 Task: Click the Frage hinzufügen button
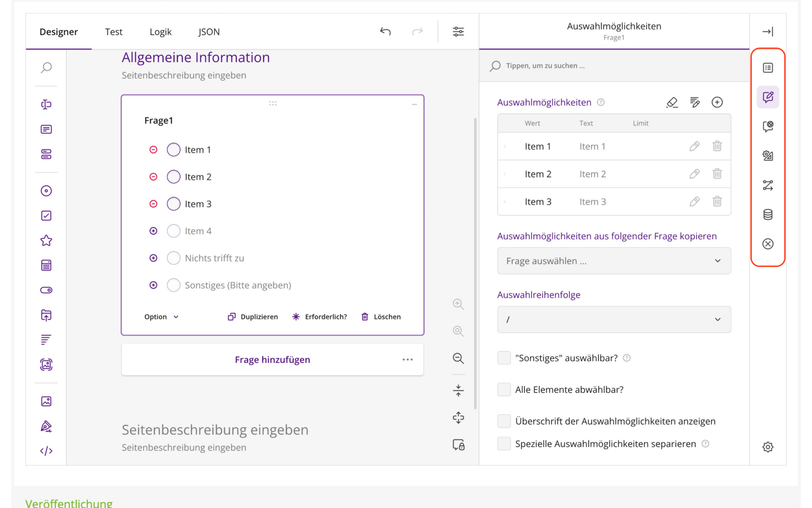(x=273, y=360)
